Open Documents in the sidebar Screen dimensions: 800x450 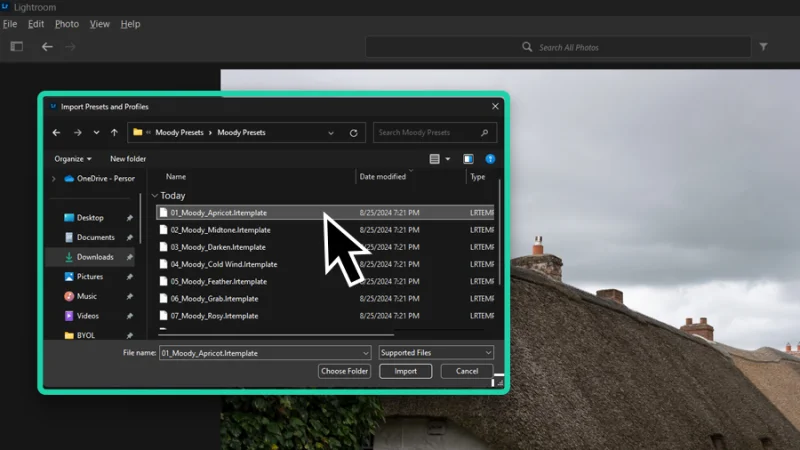95,238
